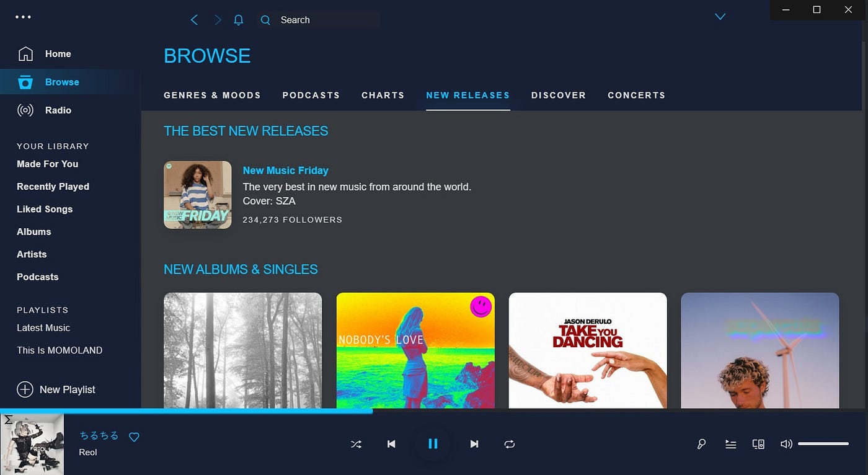Switch to Genres & Moods tab
The width and height of the screenshot is (868, 475).
212,95
